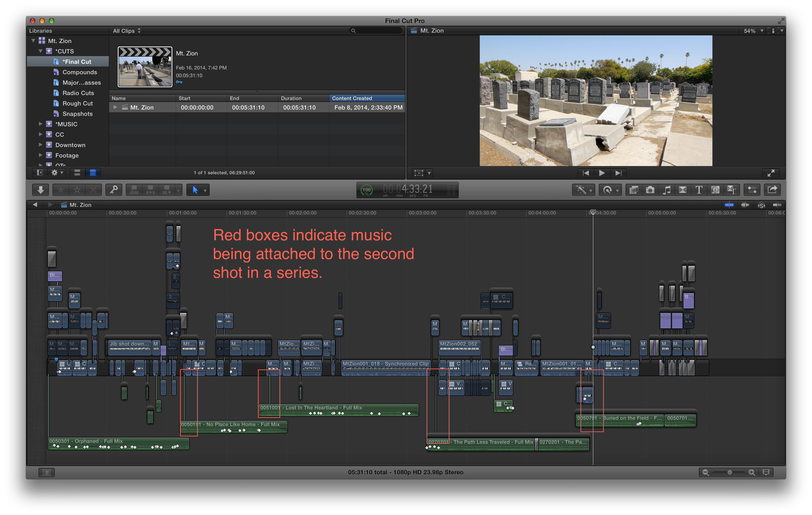Open clip appearance options button
This screenshot has height=515, width=812.
[x=766, y=472]
